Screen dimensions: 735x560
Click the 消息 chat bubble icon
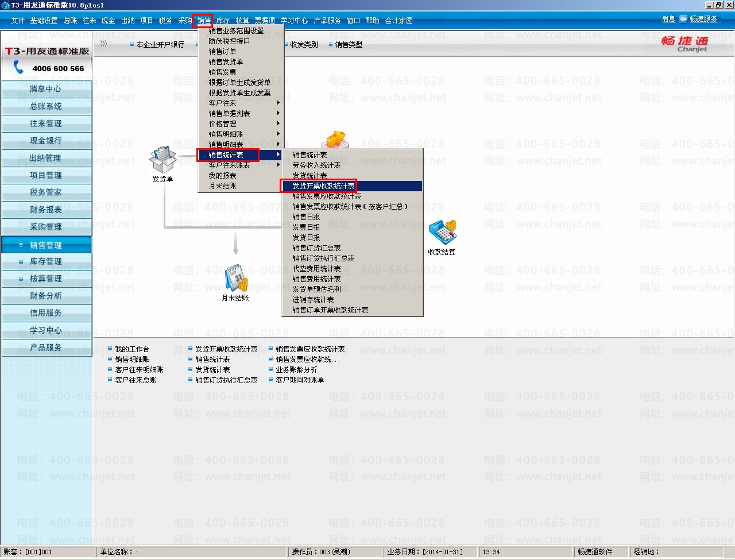(683, 19)
